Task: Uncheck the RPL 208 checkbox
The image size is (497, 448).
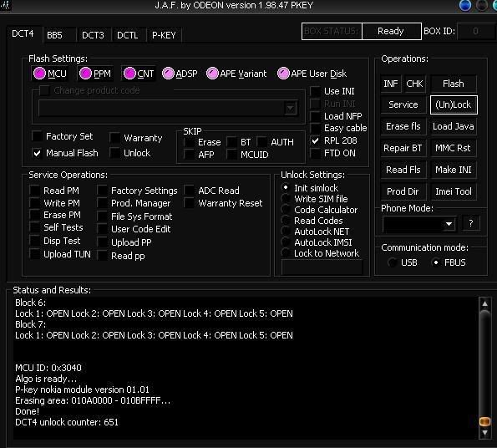Action: [x=315, y=140]
